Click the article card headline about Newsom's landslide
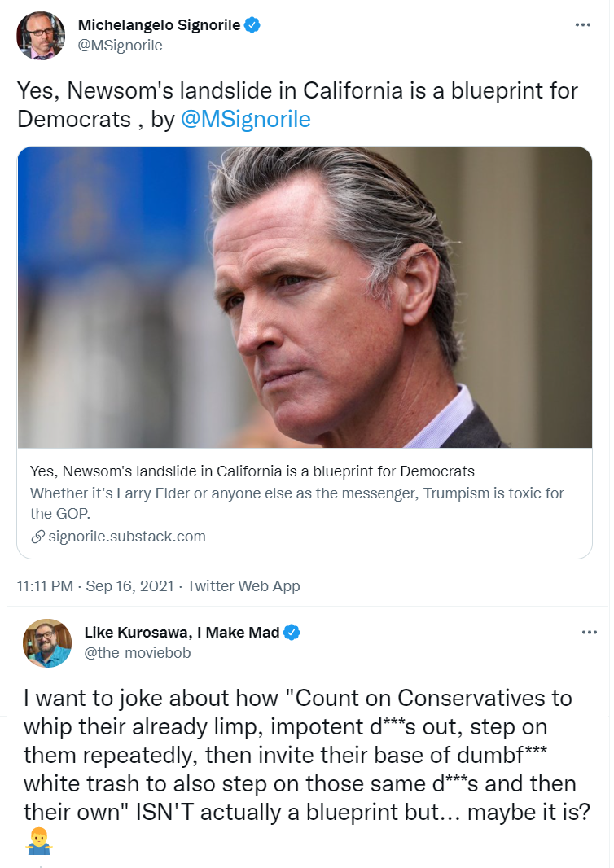614x868 pixels. [252, 471]
